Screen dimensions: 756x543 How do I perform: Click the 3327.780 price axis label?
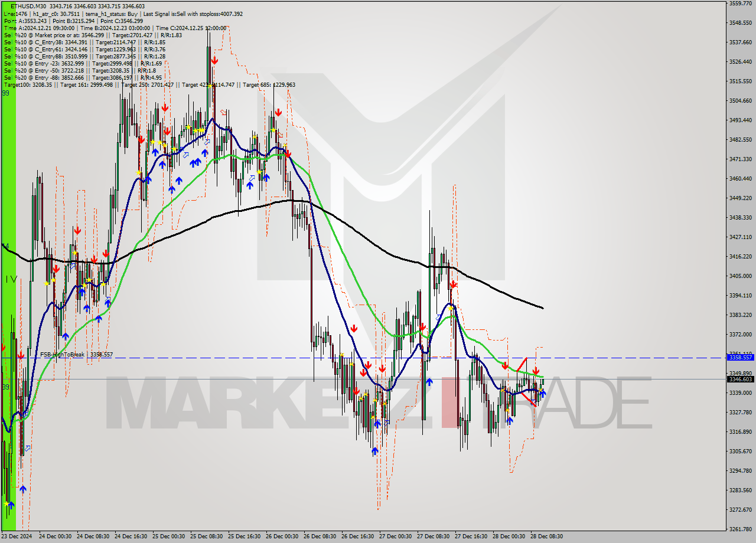click(740, 412)
